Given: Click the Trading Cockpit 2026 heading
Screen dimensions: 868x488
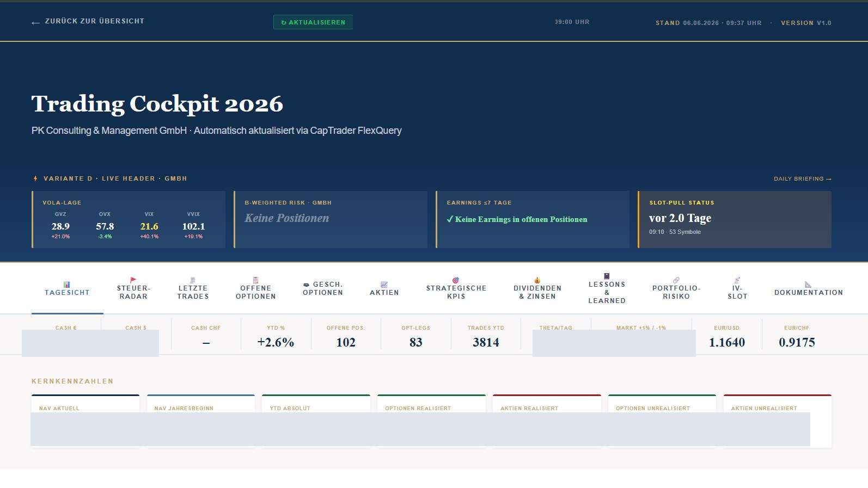Looking at the screenshot, I should [x=157, y=104].
